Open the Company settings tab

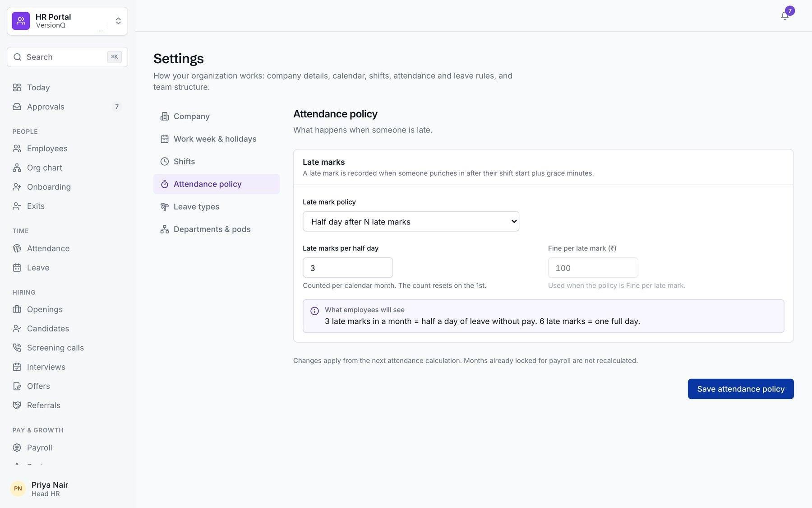tap(217, 117)
